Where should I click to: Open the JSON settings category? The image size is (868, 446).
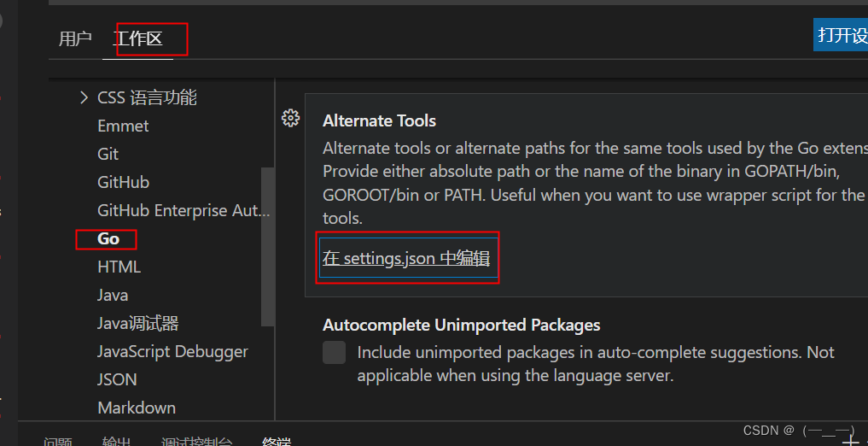pyautogui.click(x=117, y=379)
